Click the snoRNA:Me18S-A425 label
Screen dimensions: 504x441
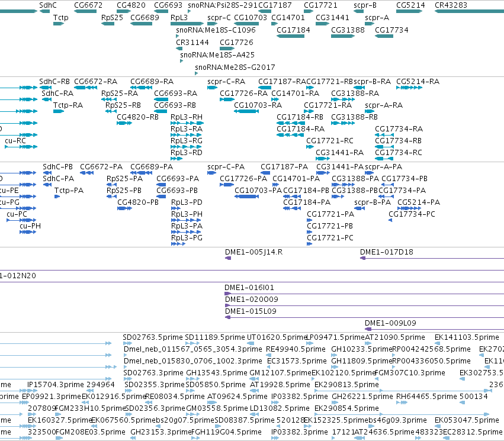(217, 55)
